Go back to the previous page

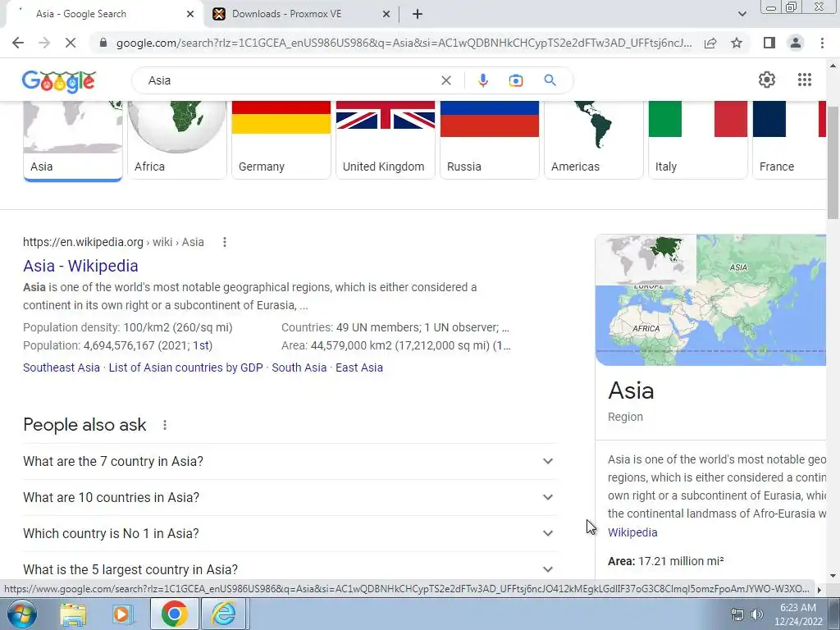[18, 43]
